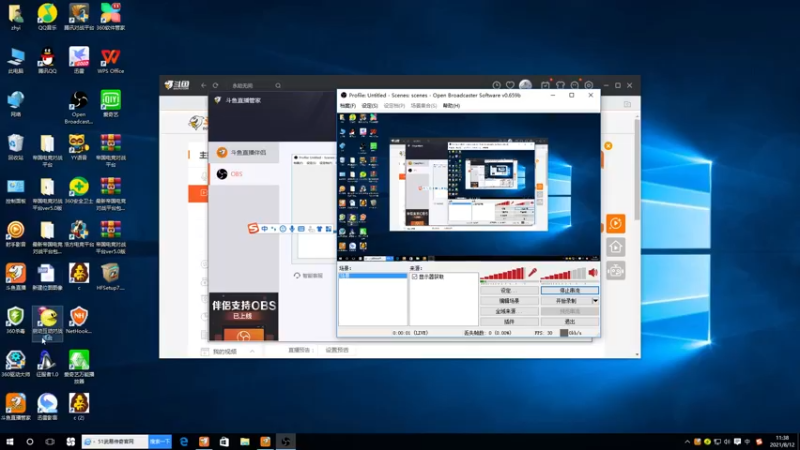
Task: Click Douyu browser refresh icon
Action: 215,86
